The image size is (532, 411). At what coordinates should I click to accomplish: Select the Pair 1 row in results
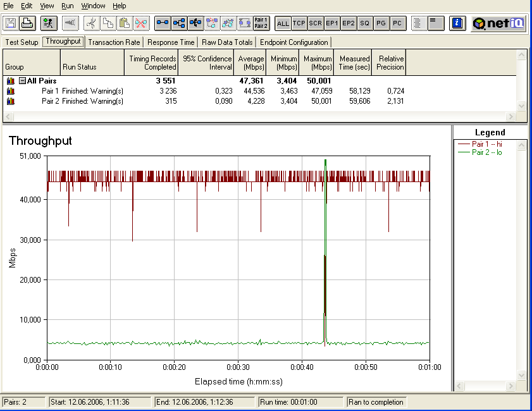[x=206, y=91]
